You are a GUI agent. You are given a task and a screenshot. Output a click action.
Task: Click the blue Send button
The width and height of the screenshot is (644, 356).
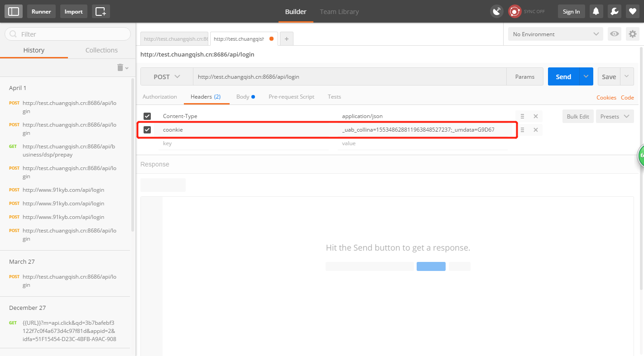[x=563, y=76]
